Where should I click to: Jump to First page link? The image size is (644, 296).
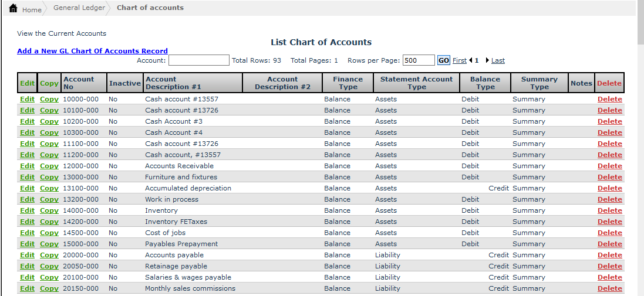click(459, 60)
